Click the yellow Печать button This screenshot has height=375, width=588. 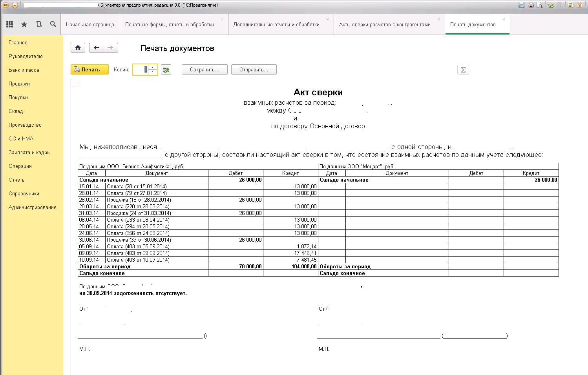(89, 69)
